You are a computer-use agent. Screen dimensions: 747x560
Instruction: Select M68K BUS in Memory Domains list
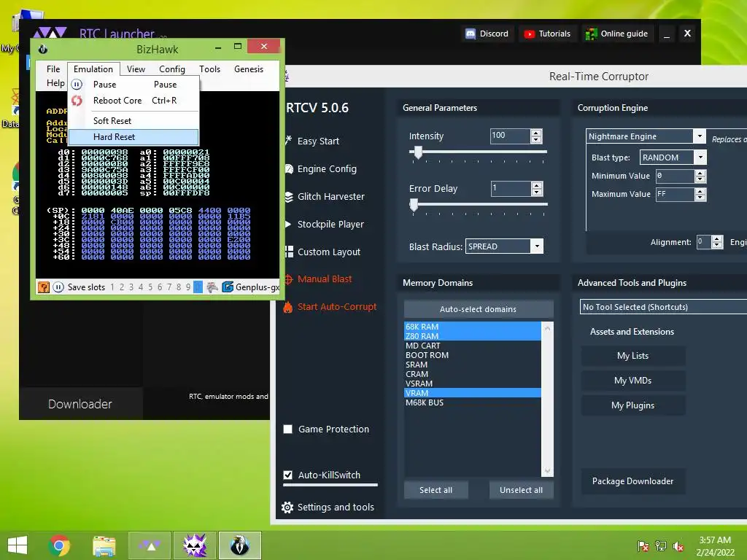point(473,402)
